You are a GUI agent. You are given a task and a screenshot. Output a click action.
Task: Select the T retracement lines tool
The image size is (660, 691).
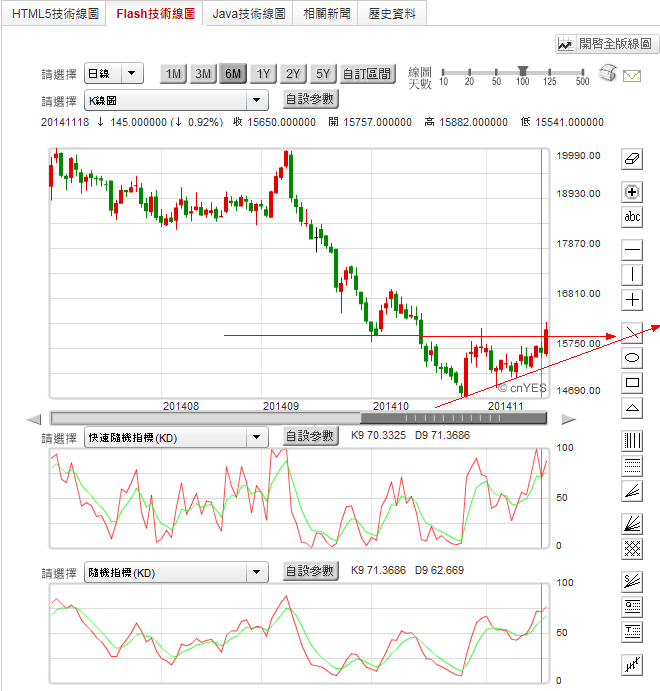coord(632,632)
